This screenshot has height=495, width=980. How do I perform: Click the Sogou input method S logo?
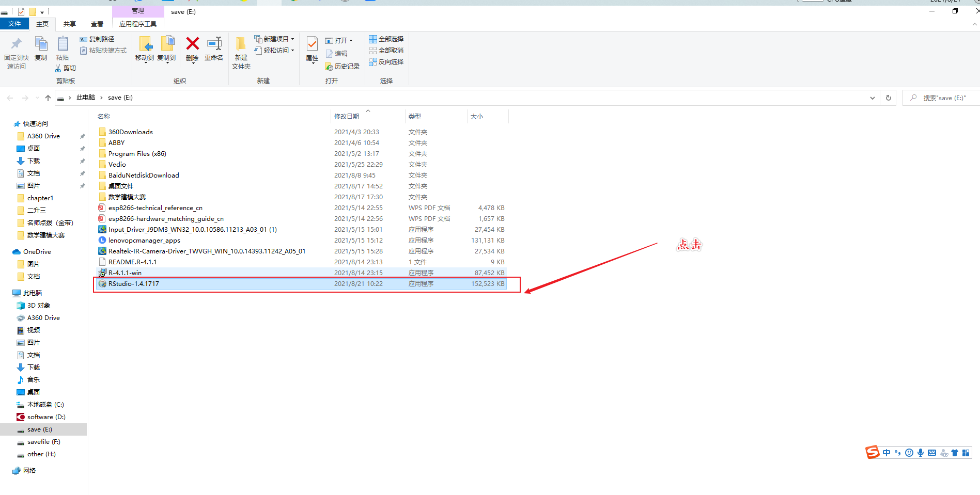click(x=873, y=452)
